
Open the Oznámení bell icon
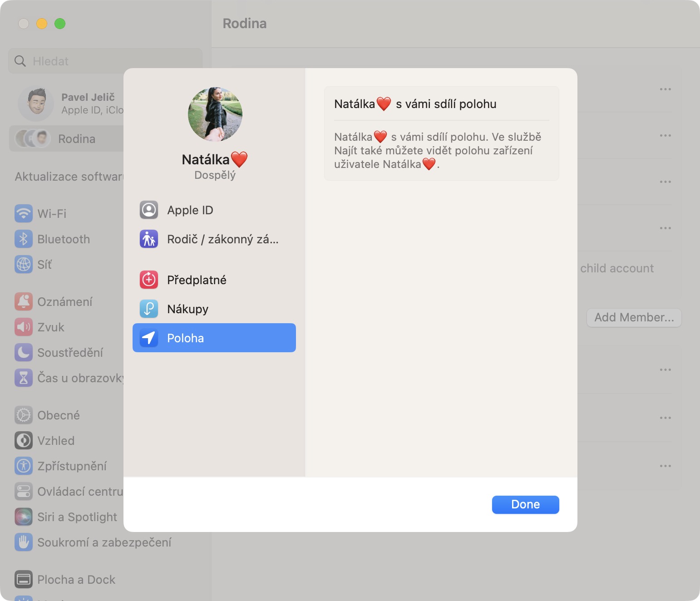pyautogui.click(x=24, y=301)
